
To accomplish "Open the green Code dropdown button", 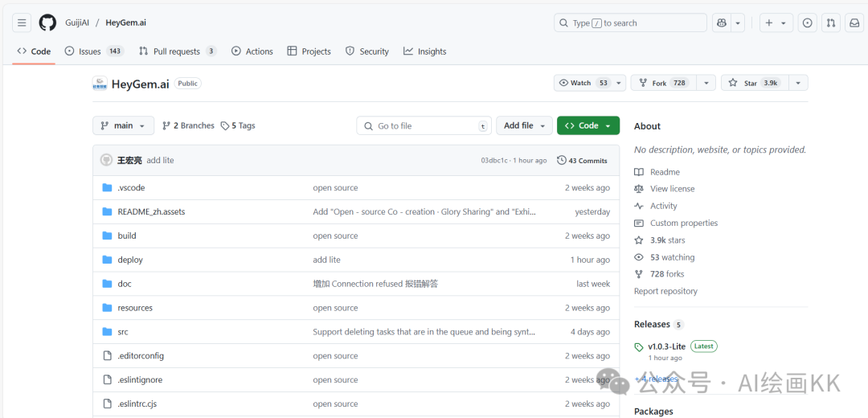I will [x=588, y=125].
